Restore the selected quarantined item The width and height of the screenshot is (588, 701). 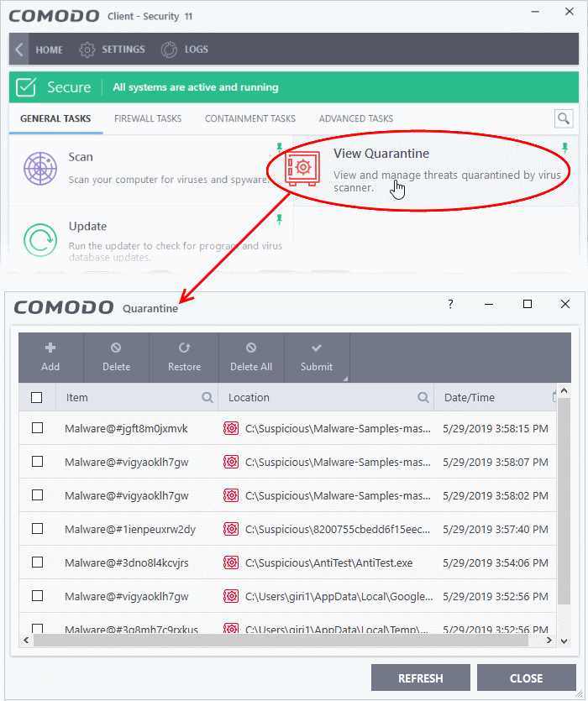184,357
